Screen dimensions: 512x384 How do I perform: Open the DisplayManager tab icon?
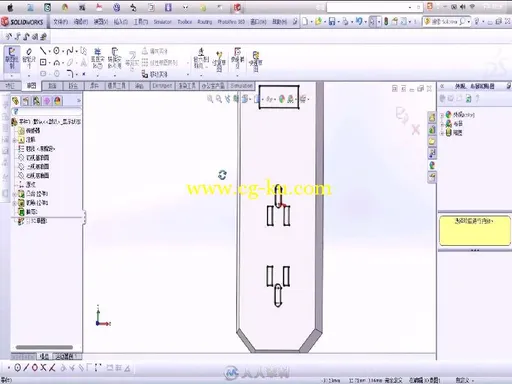point(58,101)
